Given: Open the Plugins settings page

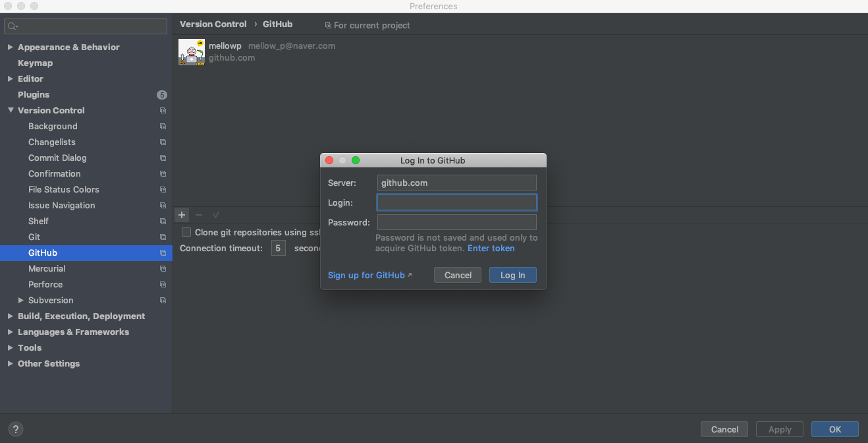Looking at the screenshot, I should [34, 95].
